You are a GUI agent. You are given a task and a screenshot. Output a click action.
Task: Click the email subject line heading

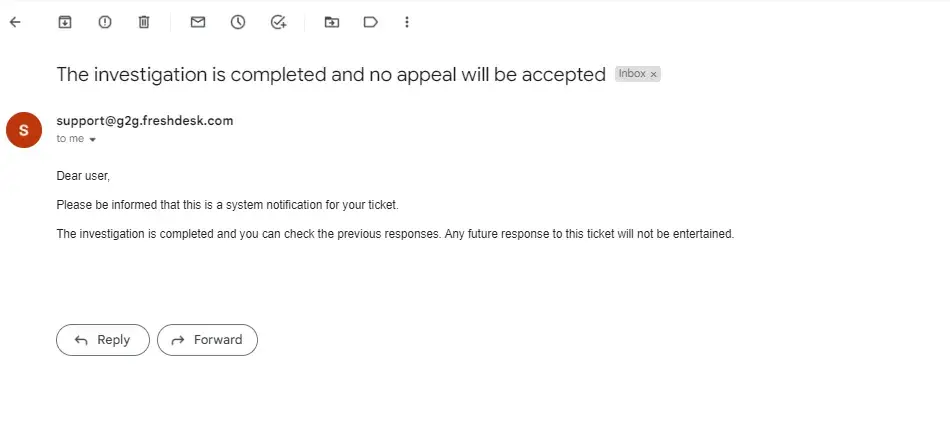(331, 74)
